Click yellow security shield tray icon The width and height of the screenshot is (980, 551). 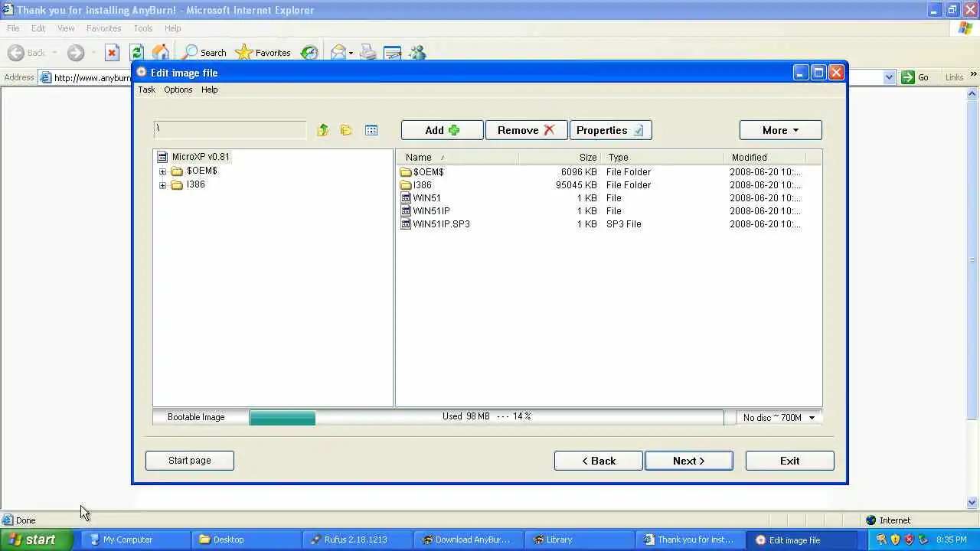[895, 540]
